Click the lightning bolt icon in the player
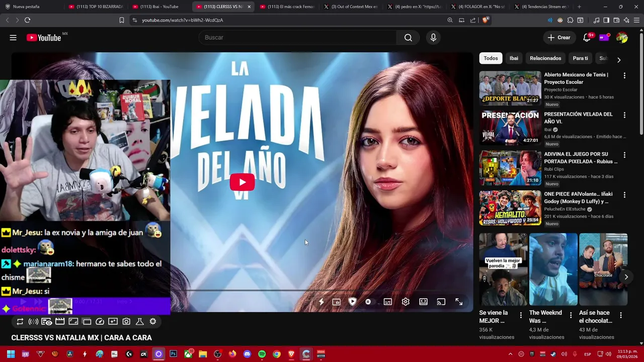The width and height of the screenshot is (644, 362). 321,302
